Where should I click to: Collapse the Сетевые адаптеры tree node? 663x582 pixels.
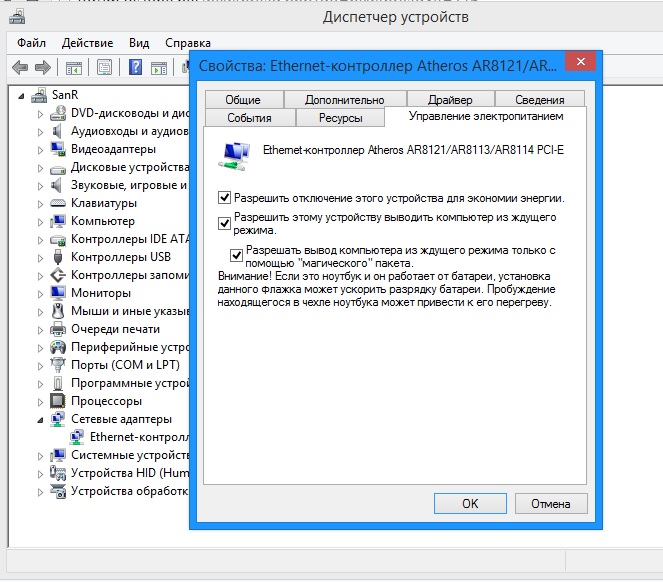point(41,420)
